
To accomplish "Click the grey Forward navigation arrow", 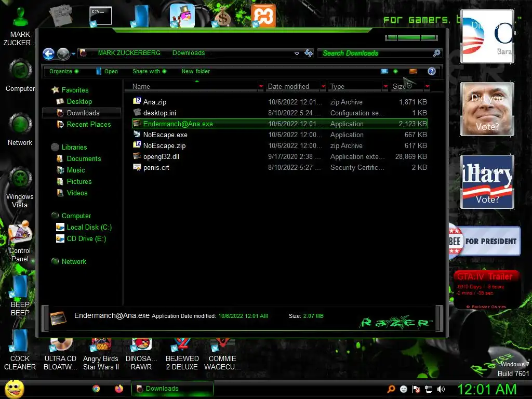I will pyautogui.click(x=63, y=54).
